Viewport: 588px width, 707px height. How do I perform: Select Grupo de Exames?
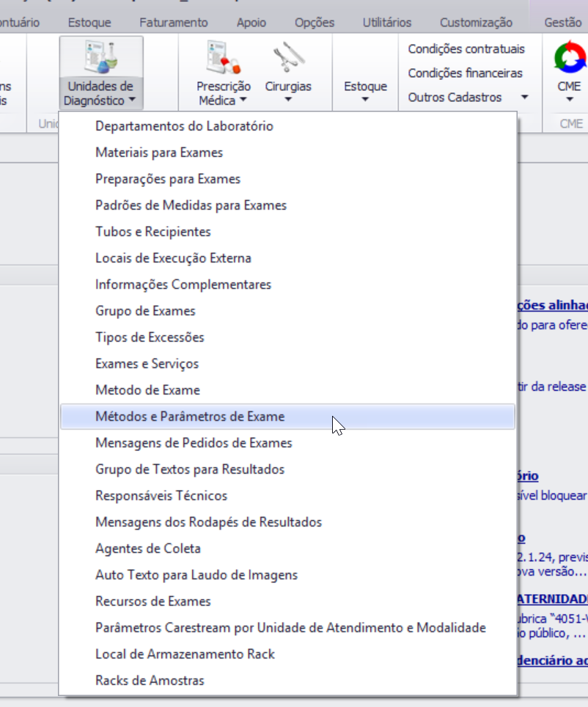[287, 311]
